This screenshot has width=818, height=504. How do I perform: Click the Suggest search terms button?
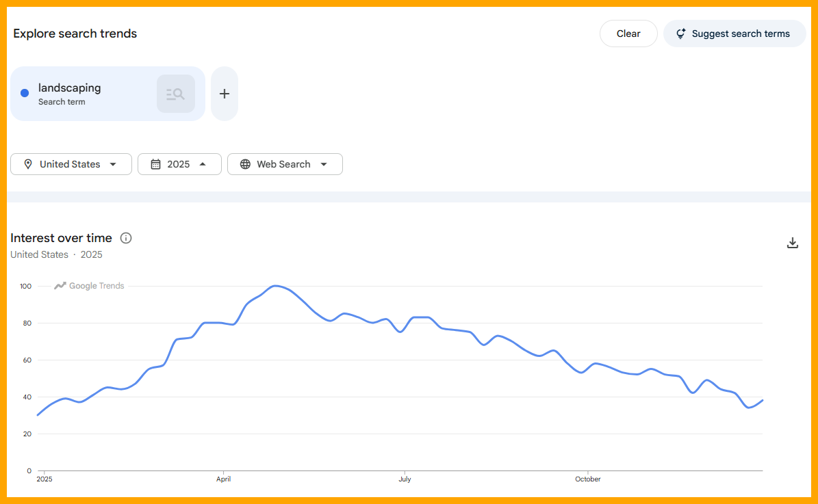tap(734, 33)
